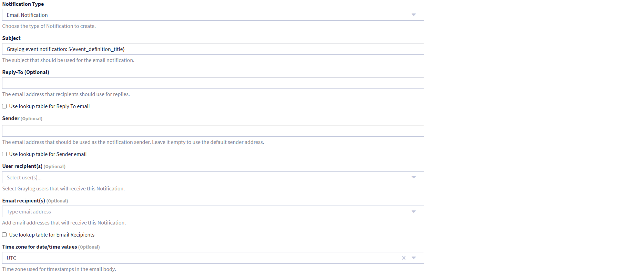This screenshot has height=272, width=644.
Task: Click the empty Sender input field
Action: click(x=213, y=131)
